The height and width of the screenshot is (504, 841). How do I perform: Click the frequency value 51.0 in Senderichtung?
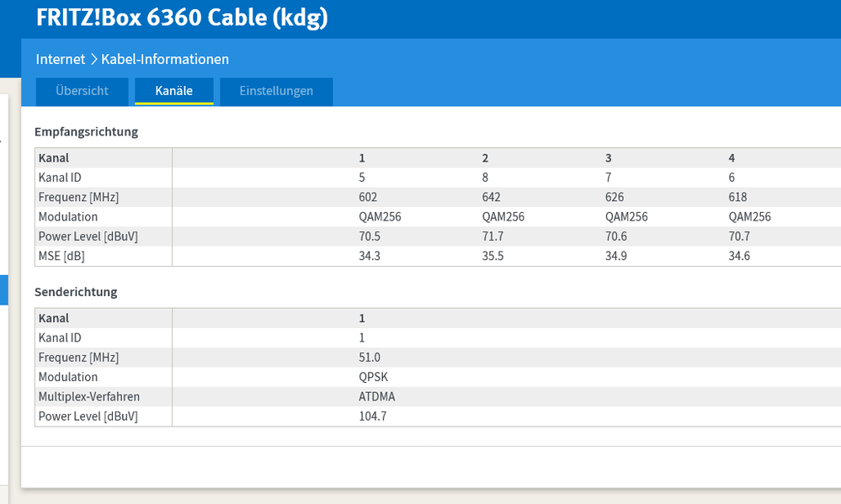(x=370, y=357)
